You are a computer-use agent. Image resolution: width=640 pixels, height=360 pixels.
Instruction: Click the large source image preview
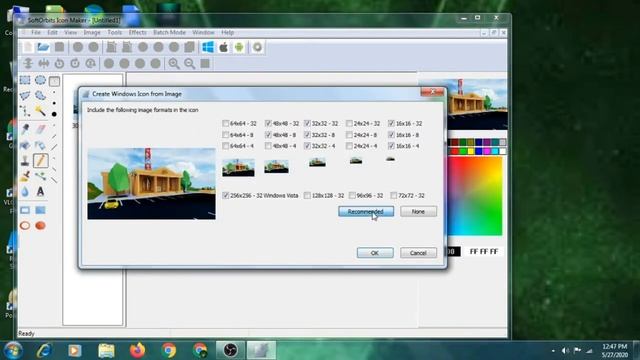151,184
